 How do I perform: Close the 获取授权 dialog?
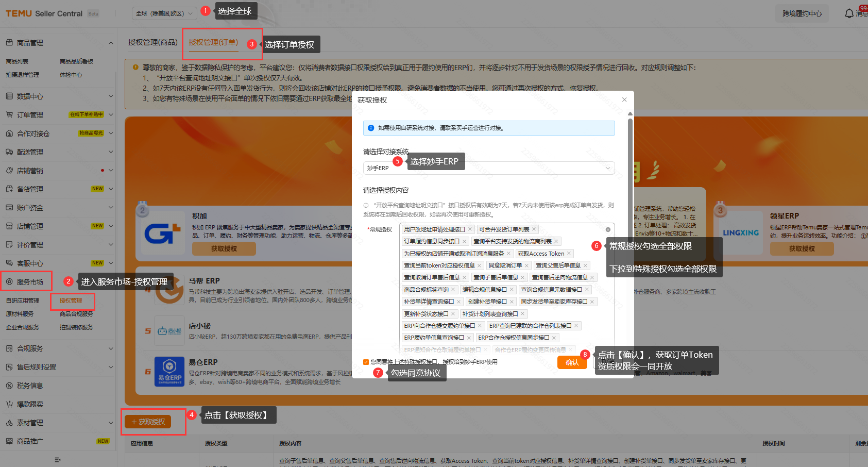pyautogui.click(x=624, y=99)
